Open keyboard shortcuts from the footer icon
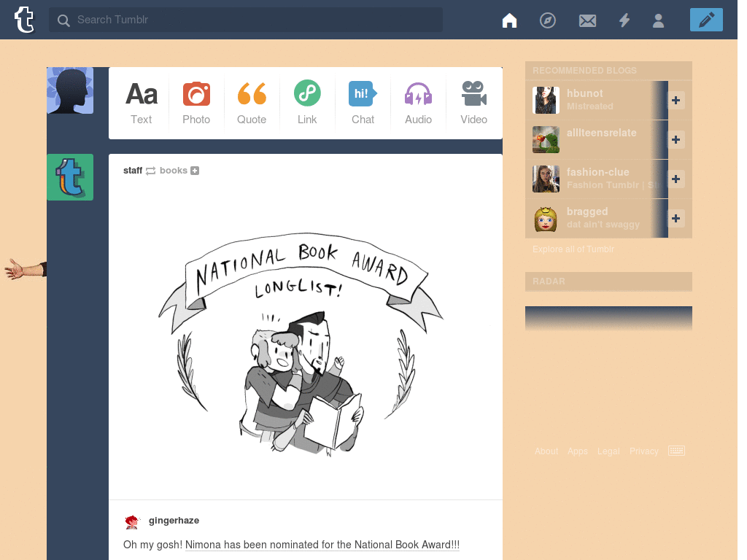The image size is (747, 560). (676, 451)
